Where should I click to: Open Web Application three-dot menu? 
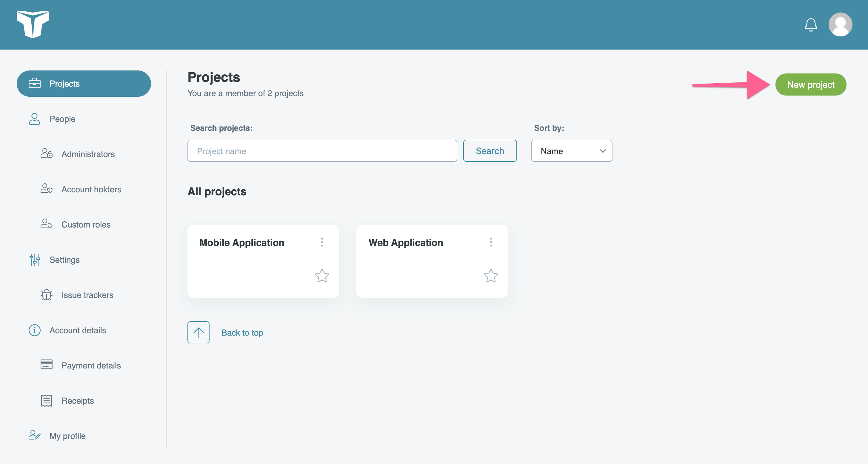click(491, 242)
